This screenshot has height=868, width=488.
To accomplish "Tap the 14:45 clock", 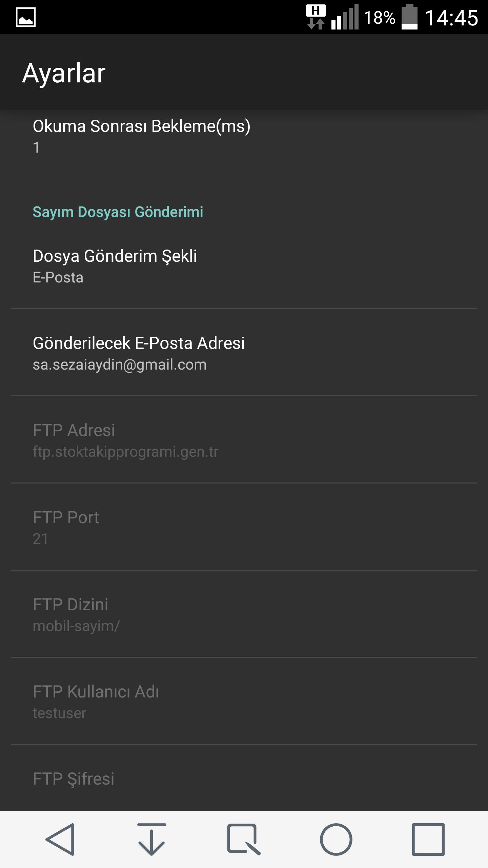I will 451,18.
